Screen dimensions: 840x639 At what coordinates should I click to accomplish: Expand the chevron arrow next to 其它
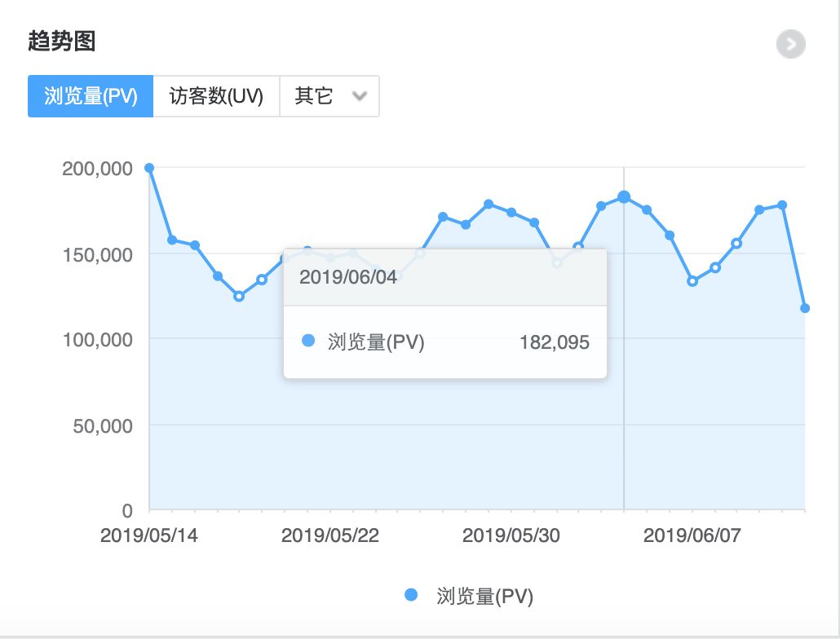point(360,96)
